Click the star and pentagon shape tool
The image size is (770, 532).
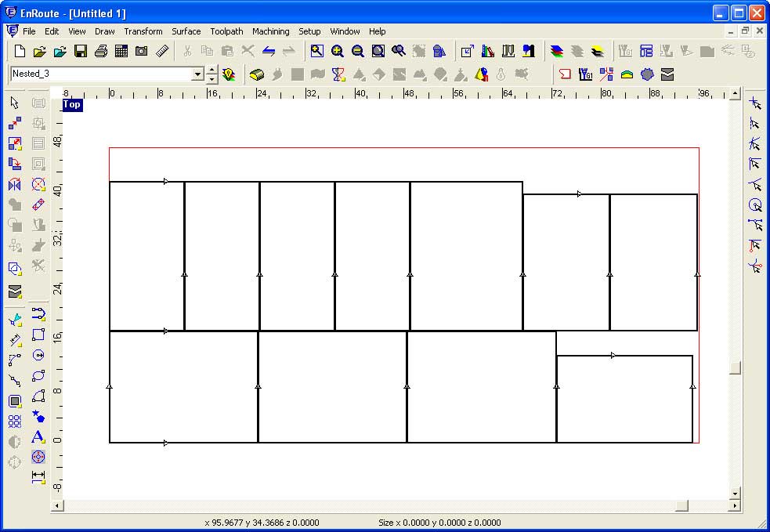point(38,416)
